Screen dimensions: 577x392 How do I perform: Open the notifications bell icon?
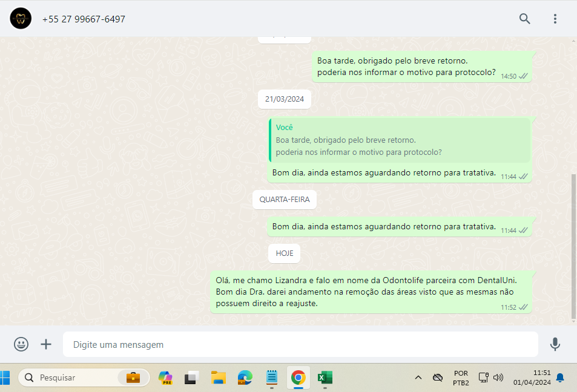coord(561,377)
